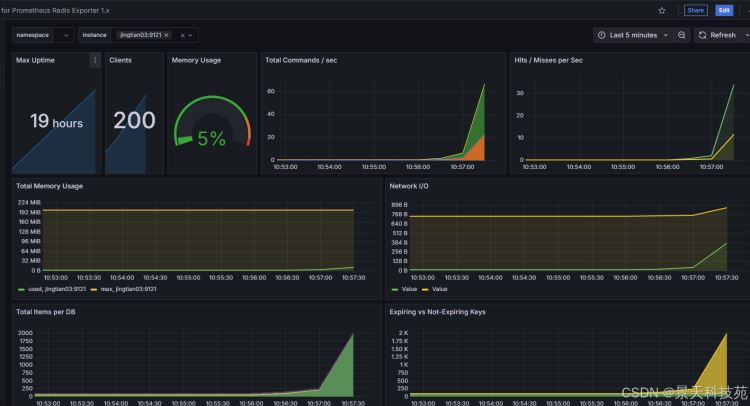Open the Last 5 minutes time picker
Screen dimensions: 750x406
pyautogui.click(x=632, y=35)
